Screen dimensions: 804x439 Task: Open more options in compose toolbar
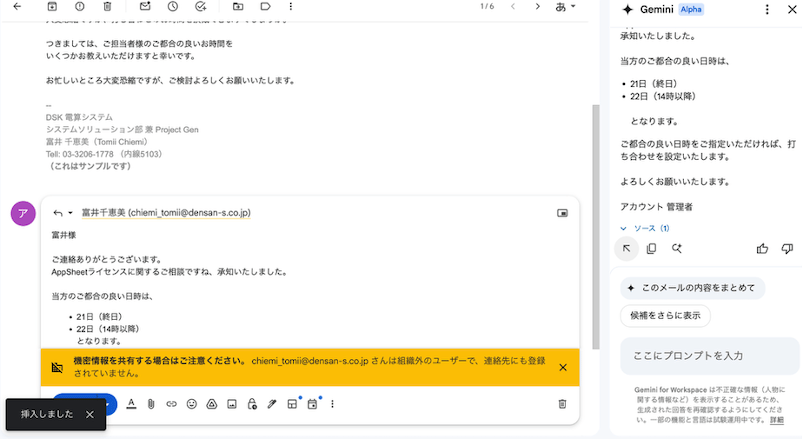pos(332,404)
